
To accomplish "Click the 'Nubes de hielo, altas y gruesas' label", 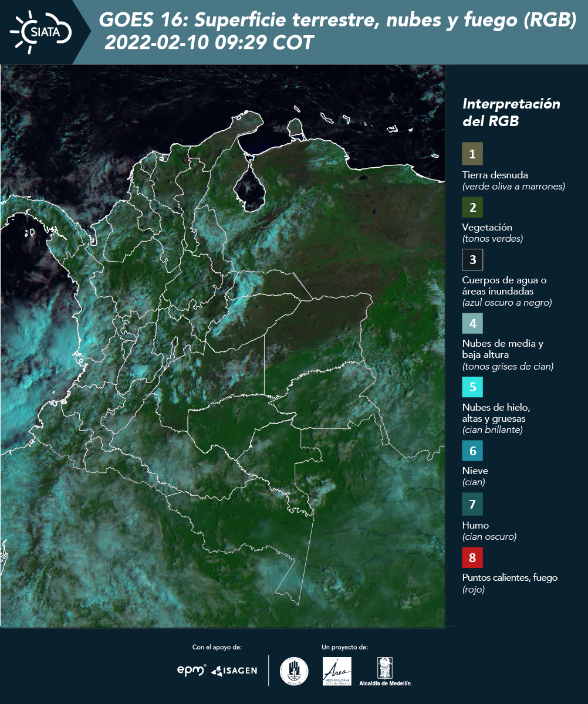I will point(496,413).
